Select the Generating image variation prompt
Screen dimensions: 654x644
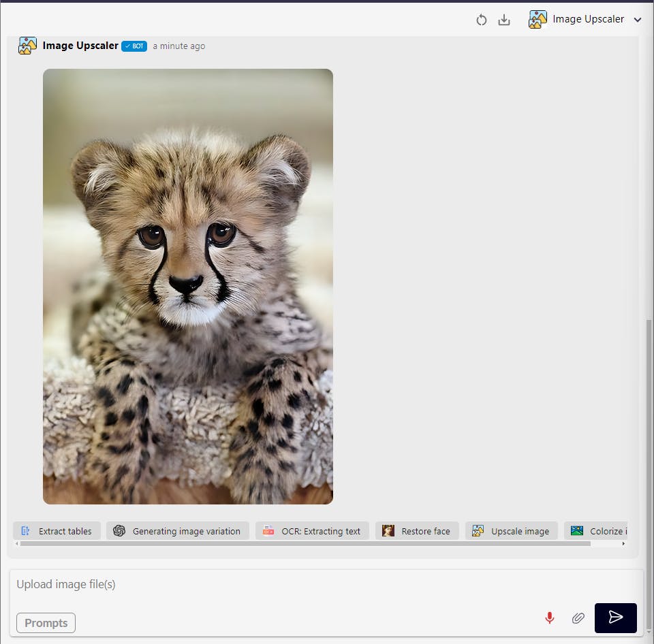[177, 531]
